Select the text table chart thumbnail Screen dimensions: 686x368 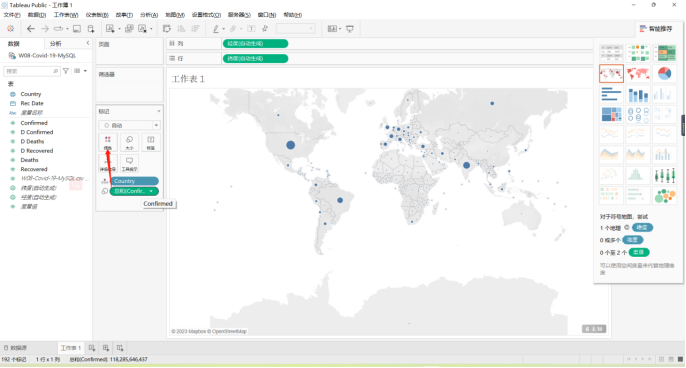(611, 53)
